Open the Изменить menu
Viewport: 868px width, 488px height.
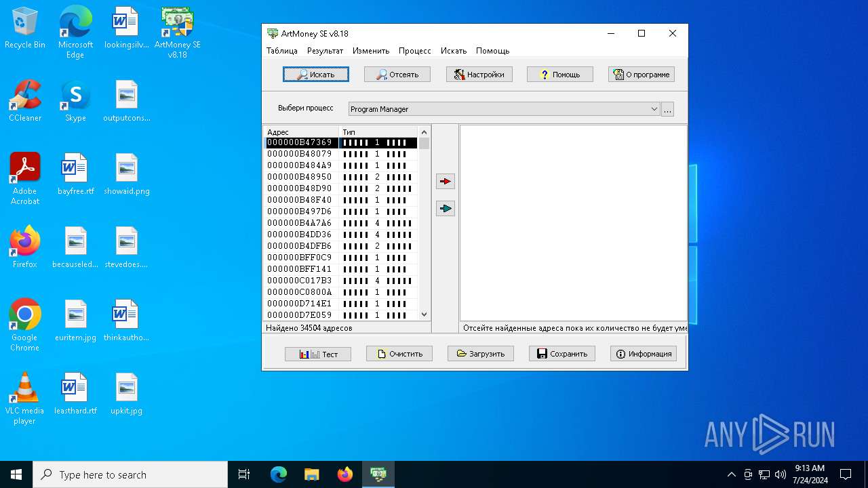pos(371,51)
